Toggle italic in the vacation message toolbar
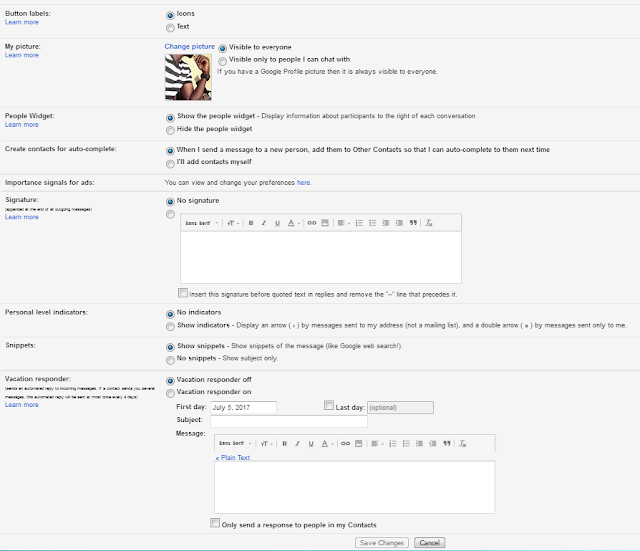 pyautogui.click(x=298, y=444)
